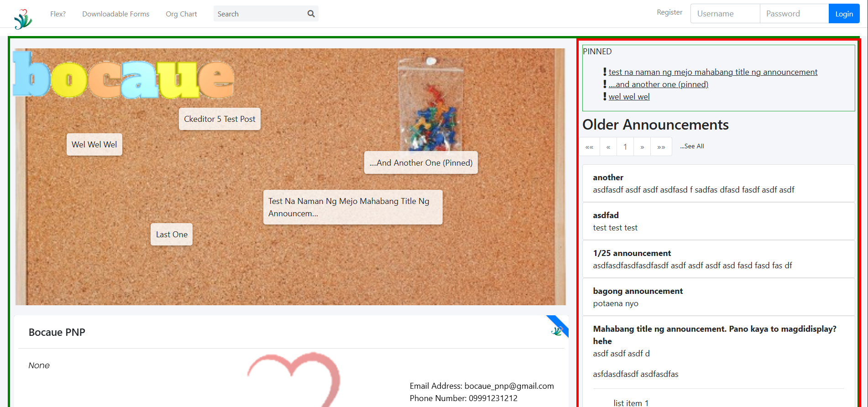Open the 'asdfad' announcement card
The height and width of the screenshot is (407, 868).
(x=718, y=221)
